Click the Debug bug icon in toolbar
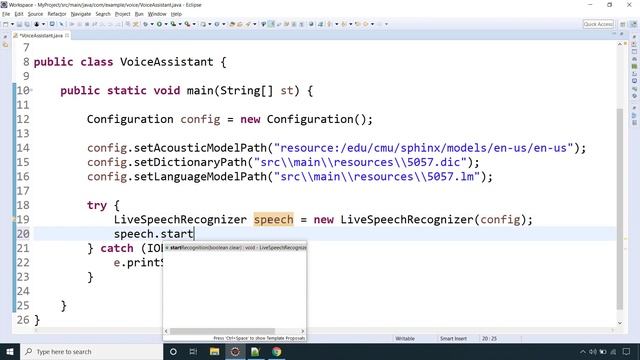Viewport: 640px width, 360px height. [146, 24]
